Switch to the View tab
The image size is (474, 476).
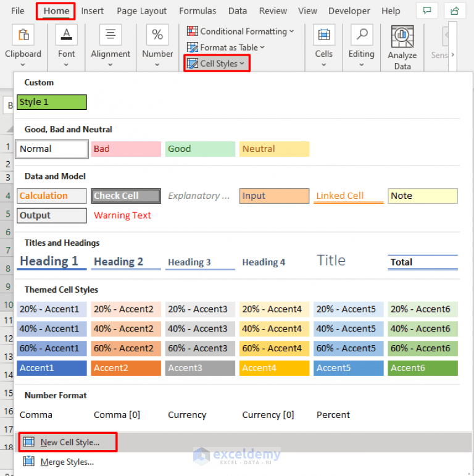pyautogui.click(x=307, y=11)
